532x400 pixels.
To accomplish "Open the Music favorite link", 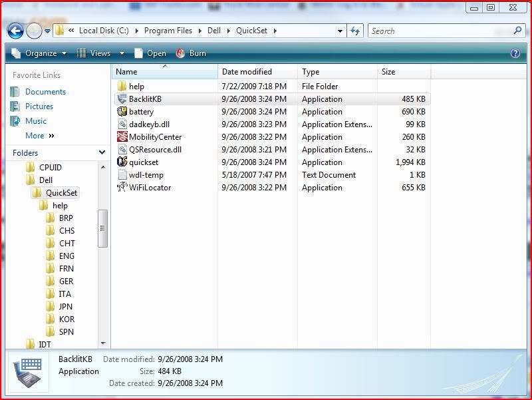I will [36, 121].
